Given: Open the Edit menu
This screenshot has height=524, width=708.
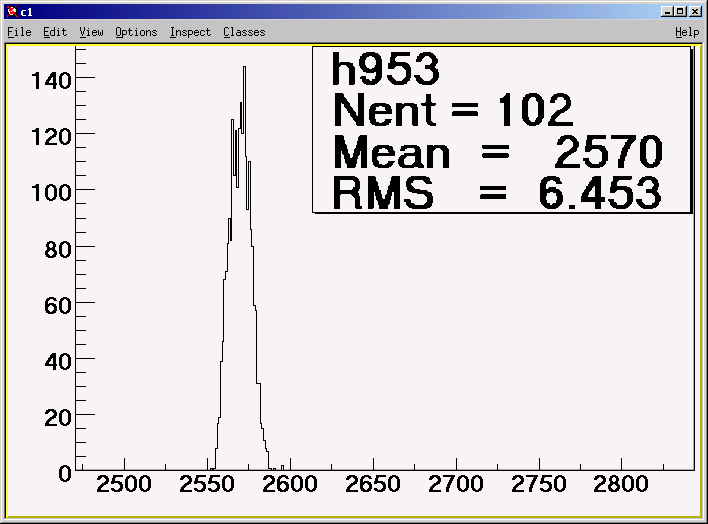Looking at the screenshot, I should pyautogui.click(x=55, y=32).
